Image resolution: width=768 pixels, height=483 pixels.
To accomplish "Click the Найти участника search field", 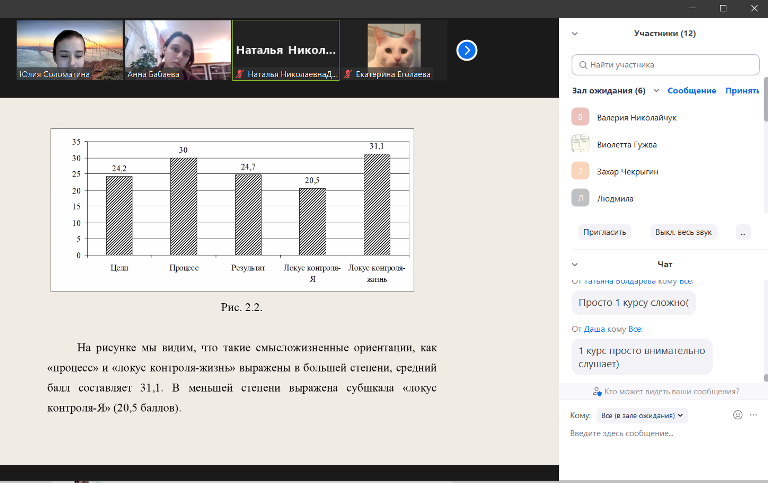I will (x=664, y=64).
